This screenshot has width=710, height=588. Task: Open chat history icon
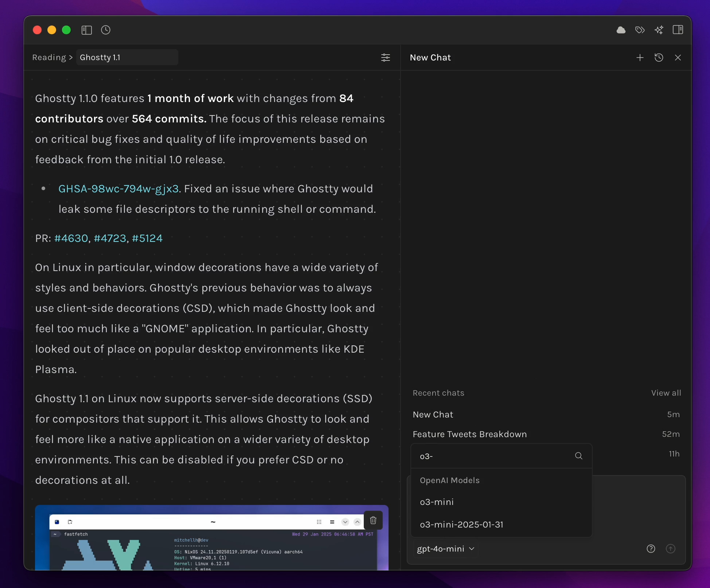coord(659,58)
